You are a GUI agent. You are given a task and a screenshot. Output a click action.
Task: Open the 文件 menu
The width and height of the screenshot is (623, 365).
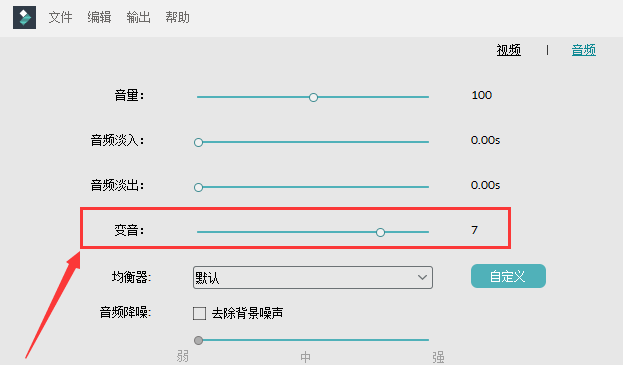pyautogui.click(x=60, y=17)
